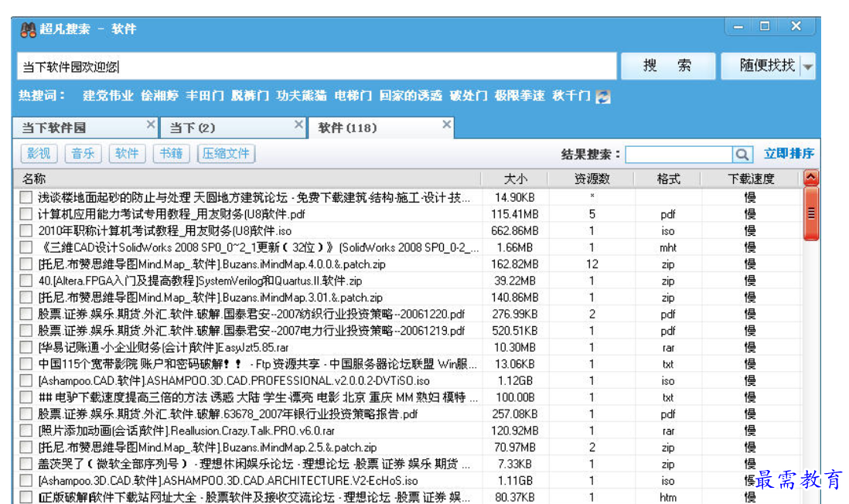Select row 电驴下载速度提高三倍的方法

tap(408, 398)
